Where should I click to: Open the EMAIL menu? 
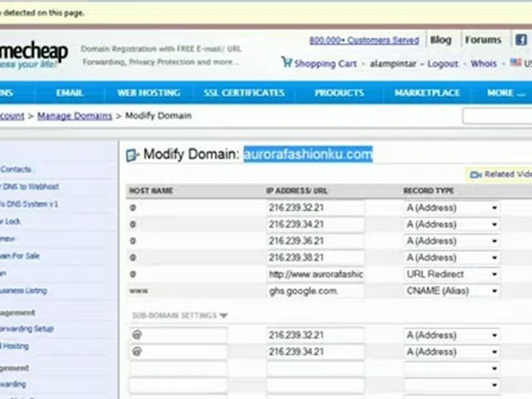[70, 93]
